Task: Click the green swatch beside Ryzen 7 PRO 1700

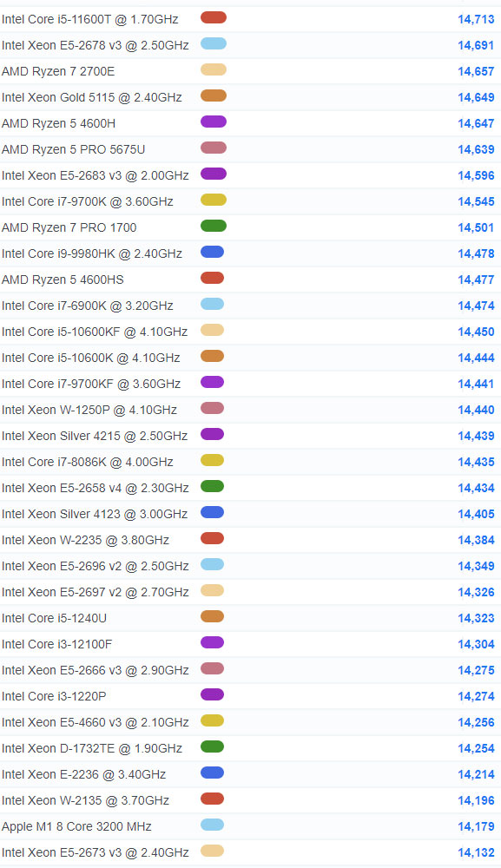Action: 213,226
